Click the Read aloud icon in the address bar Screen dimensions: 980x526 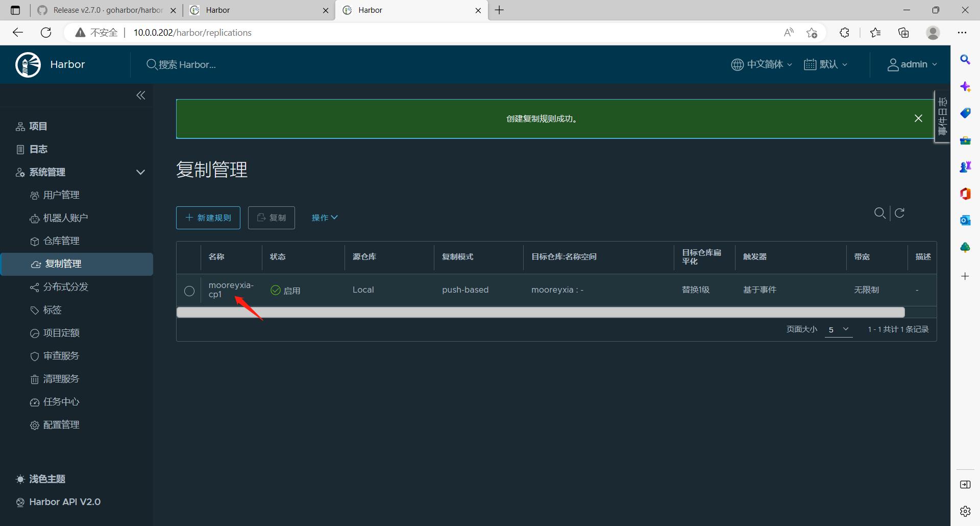pyautogui.click(x=789, y=33)
